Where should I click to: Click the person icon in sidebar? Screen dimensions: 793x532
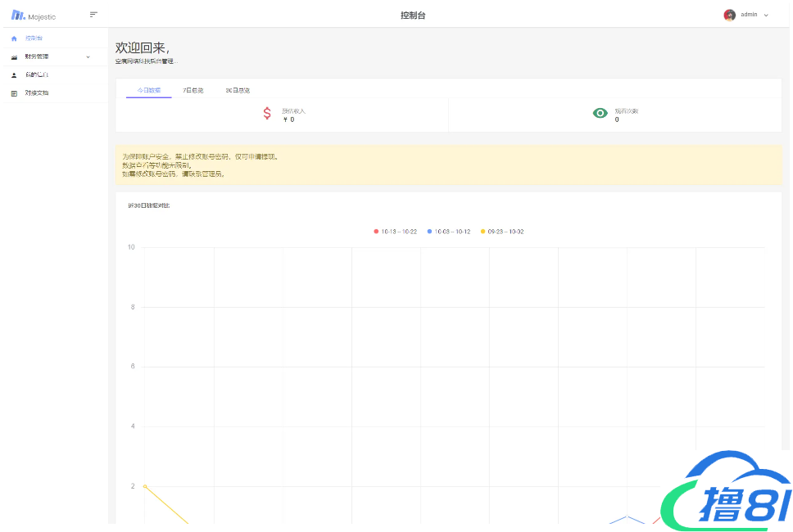[14, 75]
